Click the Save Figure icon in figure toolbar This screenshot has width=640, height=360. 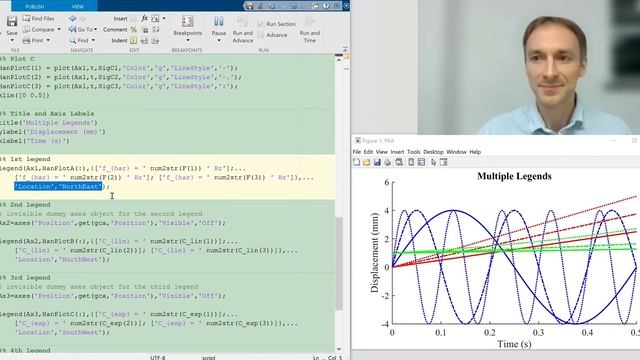(x=377, y=162)
